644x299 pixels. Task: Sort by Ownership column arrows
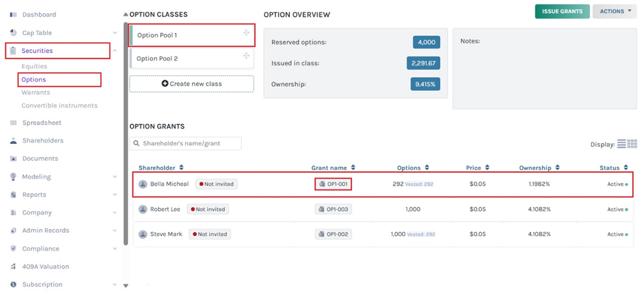coord(557,168)
